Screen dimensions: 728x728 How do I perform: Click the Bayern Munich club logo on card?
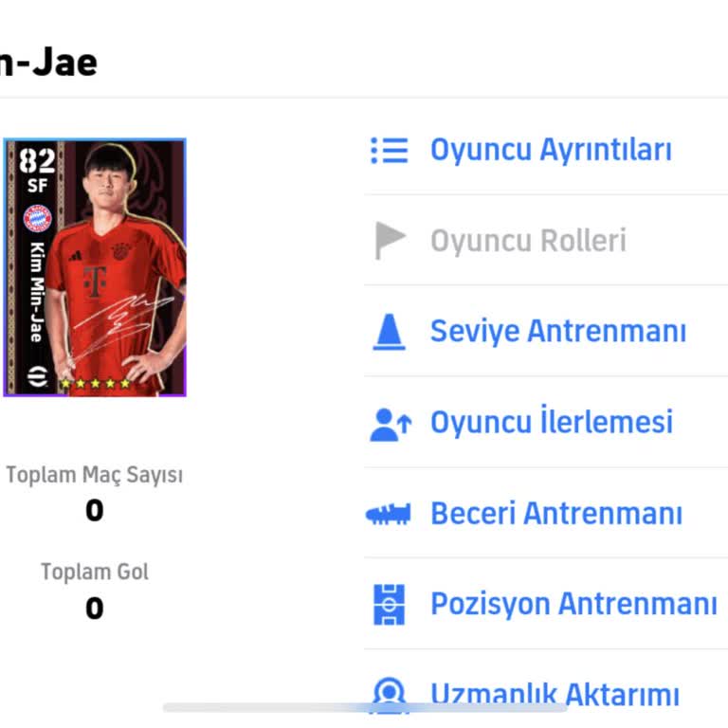coord(36,219)
